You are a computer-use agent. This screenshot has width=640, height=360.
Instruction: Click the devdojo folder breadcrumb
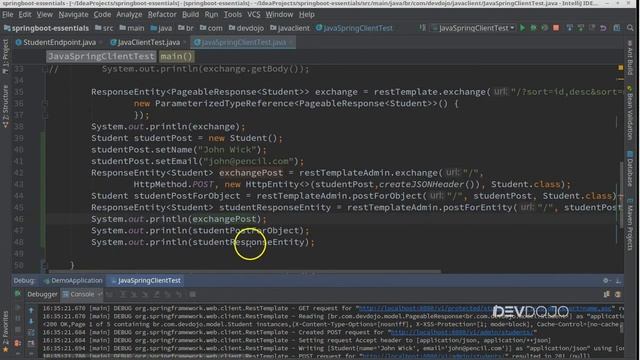(x=246, y=28)
